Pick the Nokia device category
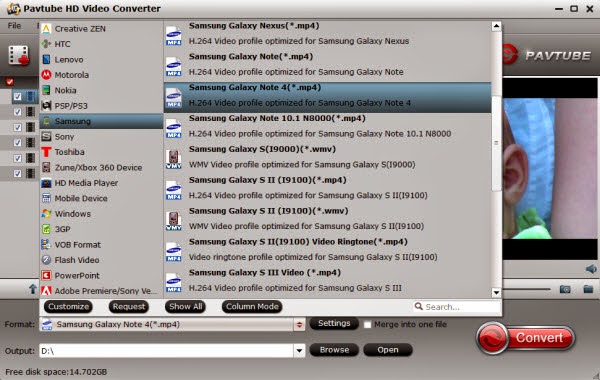600x380 pixels. tap(101, 90)
